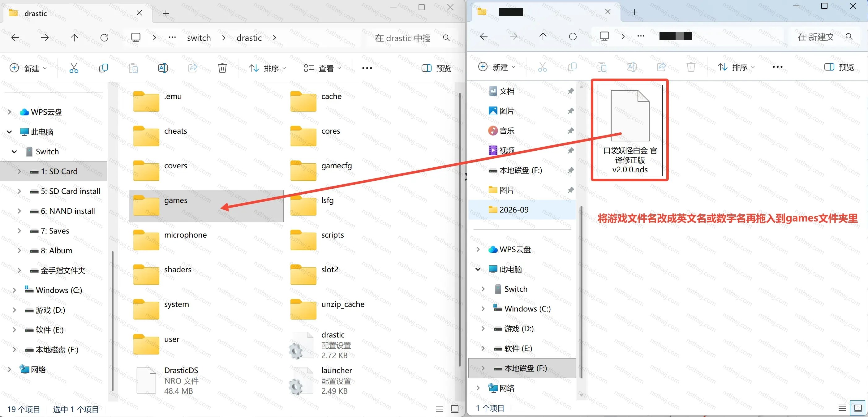The height and width of the screenshot is (417, 868).
Task: Open 排序 sort dropdown in right window
Action: 736,67
